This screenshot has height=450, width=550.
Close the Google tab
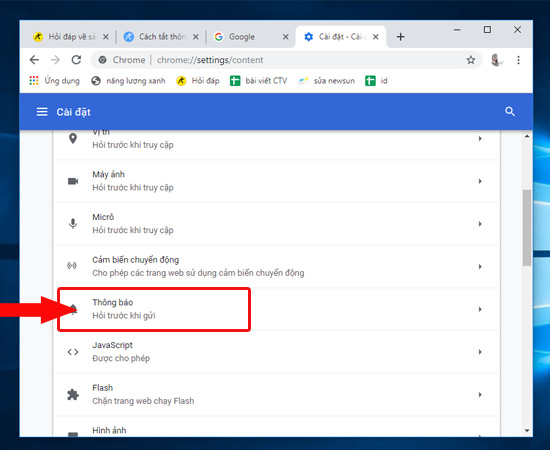coord(286,36)
